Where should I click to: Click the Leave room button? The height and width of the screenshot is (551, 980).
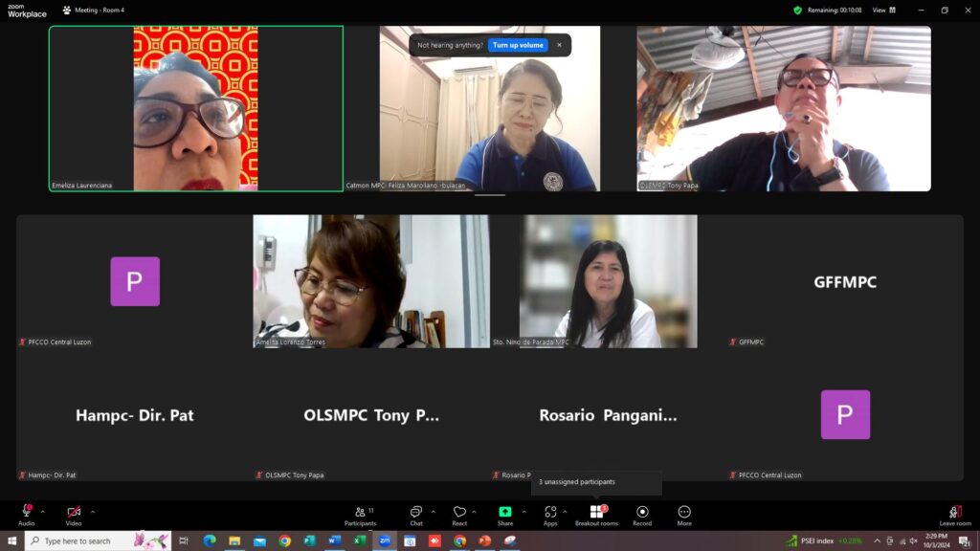click(x=955, y=516)
